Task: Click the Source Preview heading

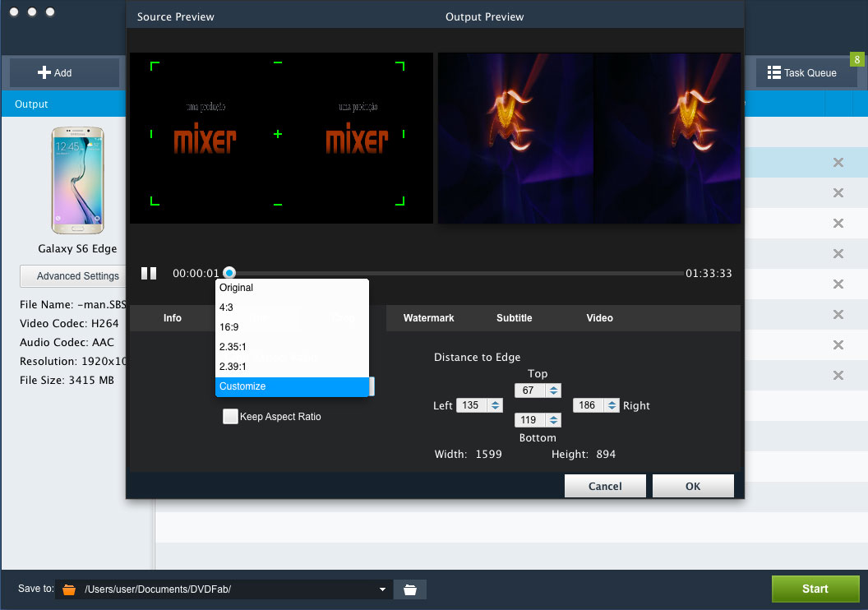Action: pos(175,17)
